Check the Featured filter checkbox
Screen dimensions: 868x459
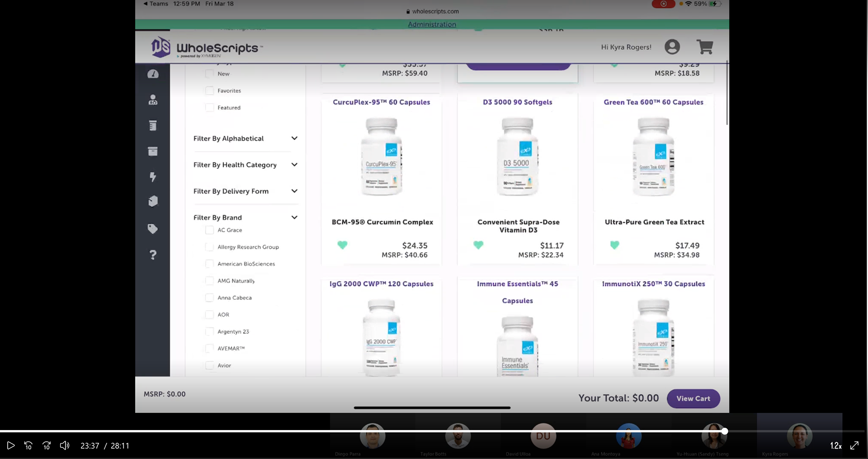click(x=209, y=108)
